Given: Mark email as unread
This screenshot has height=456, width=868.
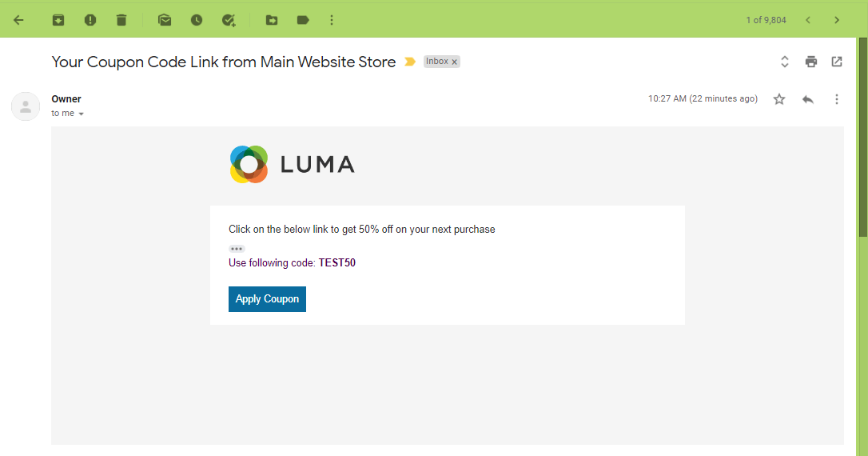Looking at the screenshot, I should pyautogui.click(x=165, y=21).
